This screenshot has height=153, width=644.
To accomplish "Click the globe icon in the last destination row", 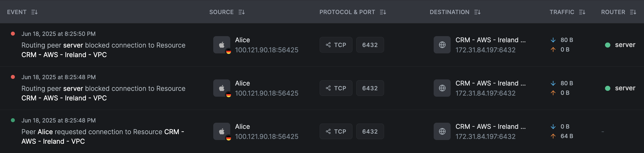I will coord(442,131).
